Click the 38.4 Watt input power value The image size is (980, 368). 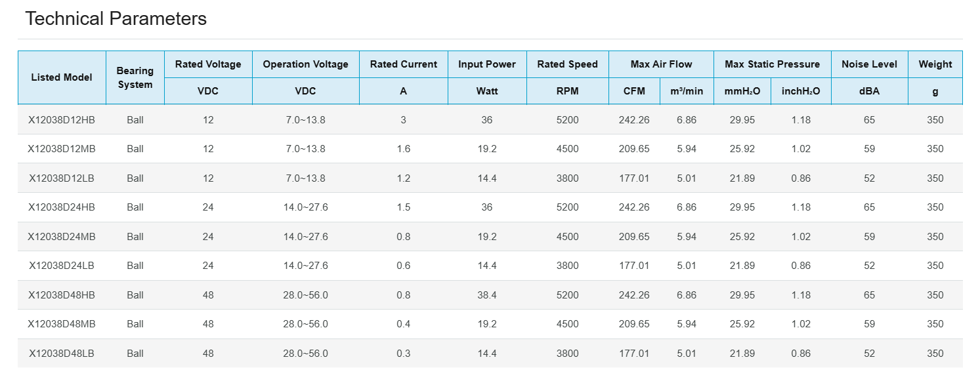(487, 295)
